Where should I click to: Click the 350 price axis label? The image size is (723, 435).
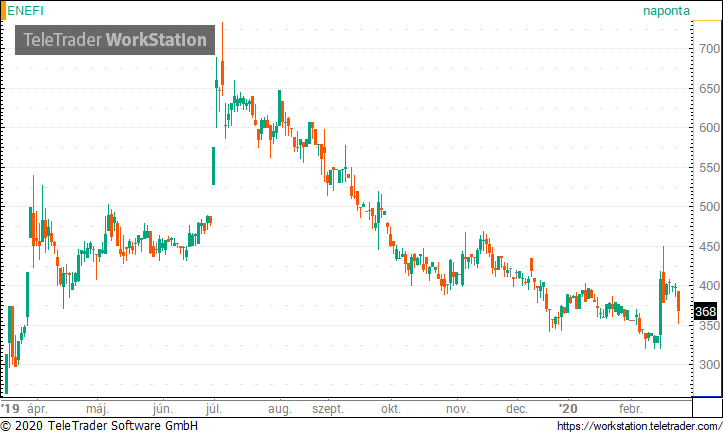[709, 325]
